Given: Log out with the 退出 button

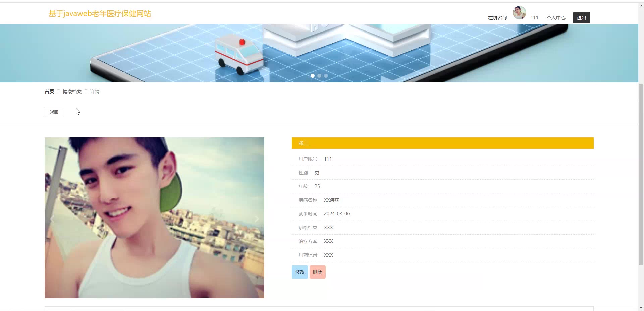Looking at the screenshot, I should click(582, 18).
